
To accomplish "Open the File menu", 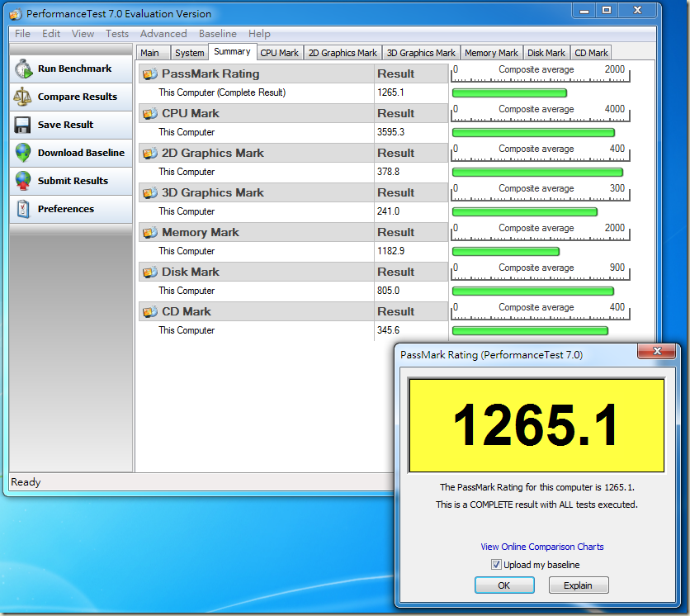I will pos(22,34).
